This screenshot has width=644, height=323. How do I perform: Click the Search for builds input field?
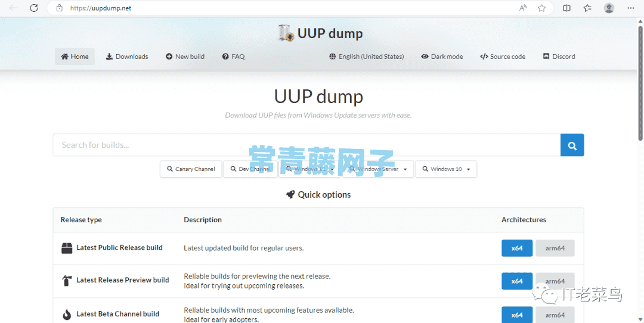click(x=306, y=145)
